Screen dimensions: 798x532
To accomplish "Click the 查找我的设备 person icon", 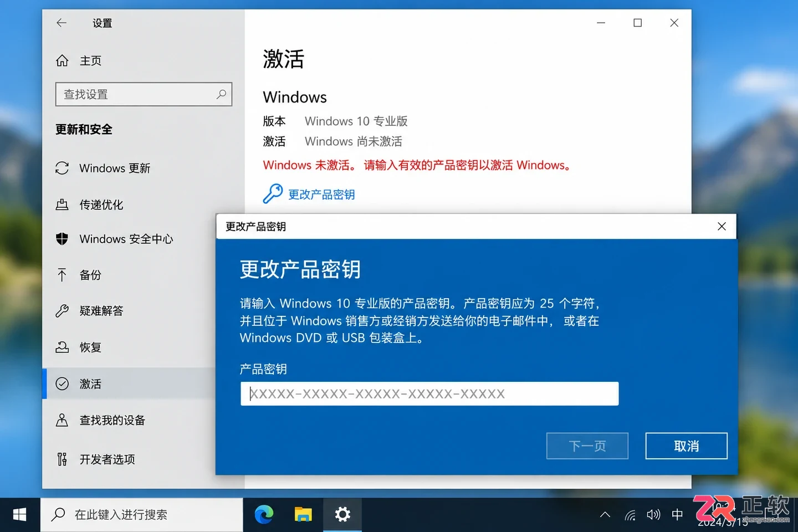I will pos(62,420).
